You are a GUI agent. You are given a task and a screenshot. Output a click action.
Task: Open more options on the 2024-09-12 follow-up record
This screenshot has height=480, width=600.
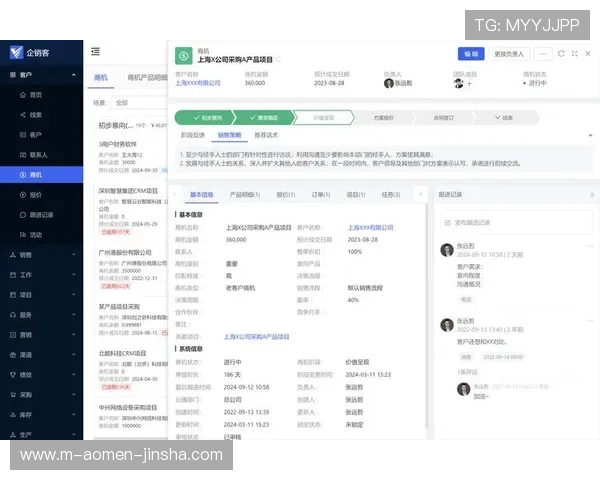click(590, 246)
